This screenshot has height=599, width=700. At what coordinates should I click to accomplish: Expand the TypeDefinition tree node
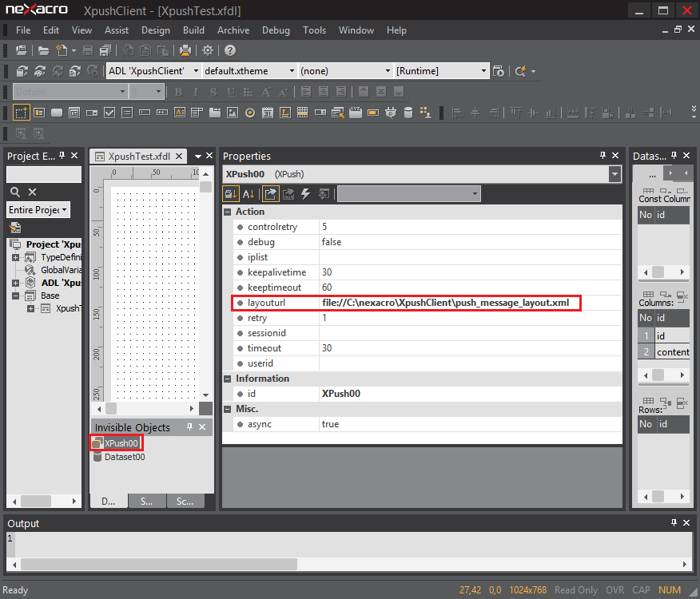coord(16,257)
